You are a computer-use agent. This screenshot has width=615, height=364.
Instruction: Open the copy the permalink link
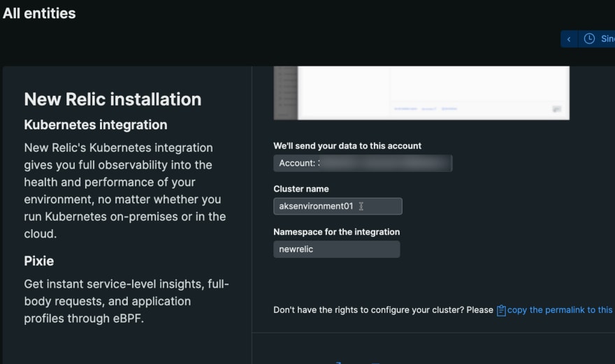(x=560, y=310)
